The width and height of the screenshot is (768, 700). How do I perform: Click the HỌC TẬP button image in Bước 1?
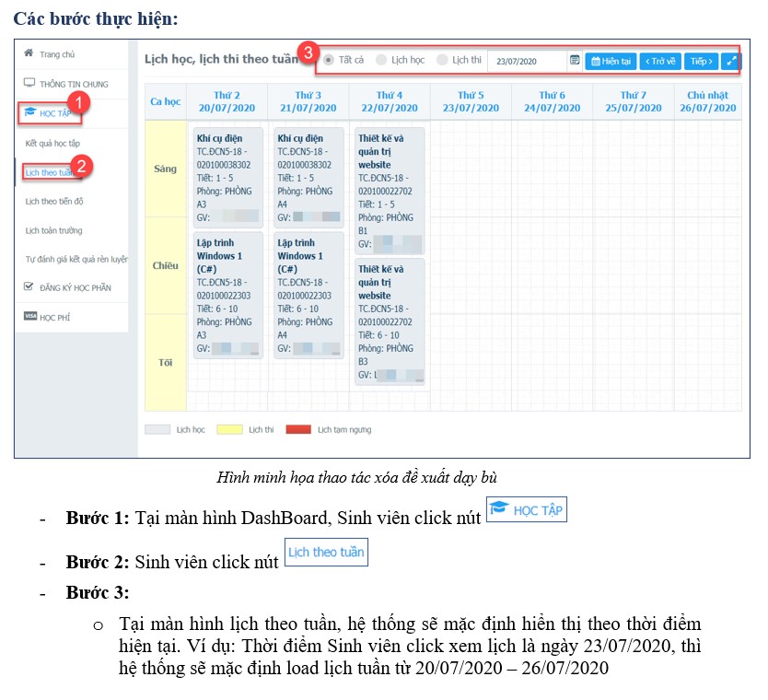(527, 509)
